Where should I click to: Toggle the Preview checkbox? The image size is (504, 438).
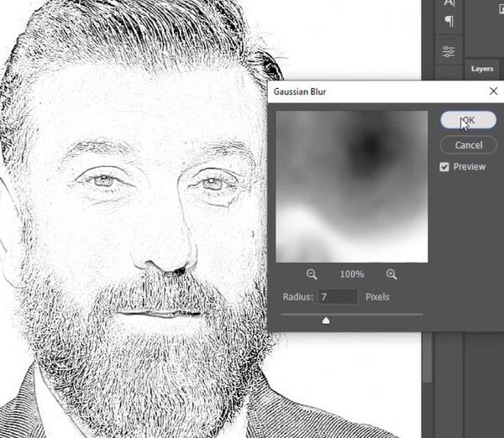coord(444,167)
